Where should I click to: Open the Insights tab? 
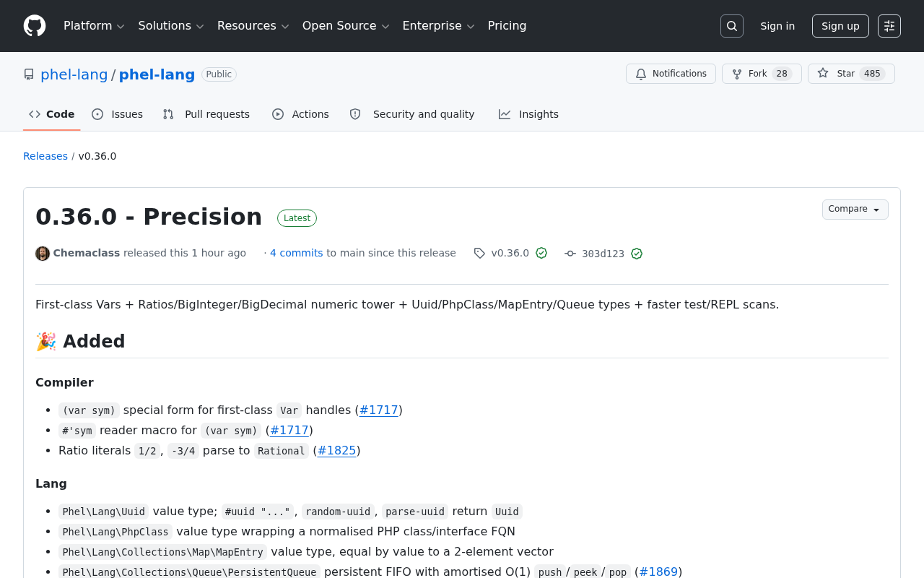click(529, 114)
